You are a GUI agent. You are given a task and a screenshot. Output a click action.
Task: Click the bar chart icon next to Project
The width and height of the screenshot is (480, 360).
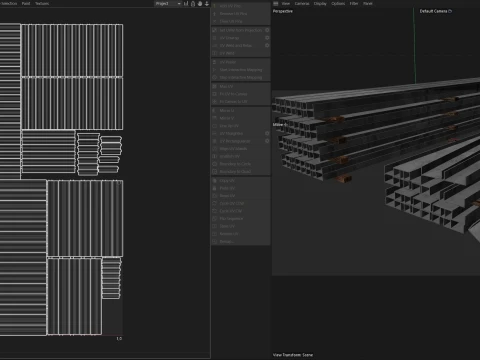(x=186, y=3)
